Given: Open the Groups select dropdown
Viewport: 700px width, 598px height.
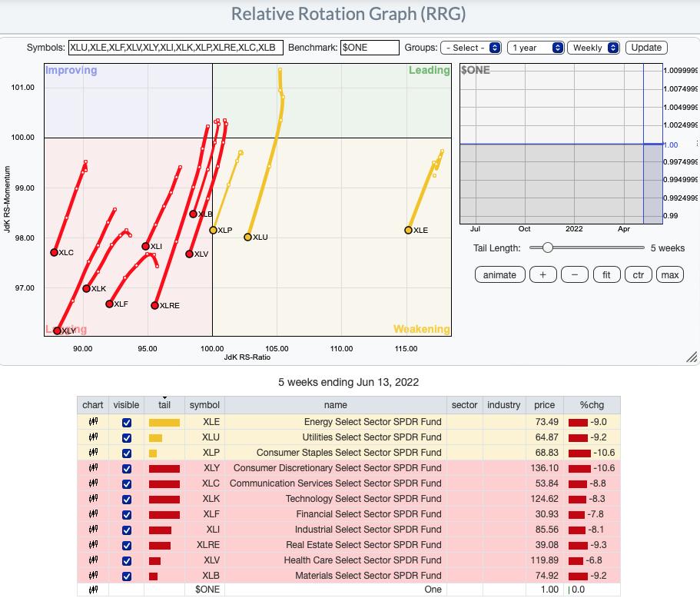Looking at the screenshot, I should [x=472, y=48].
